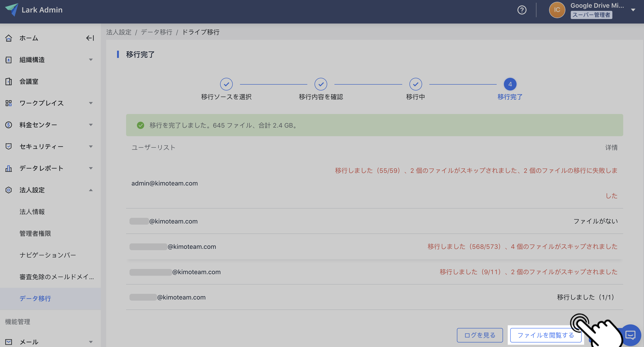Click the ログを見る button

[x=479, y=335]
